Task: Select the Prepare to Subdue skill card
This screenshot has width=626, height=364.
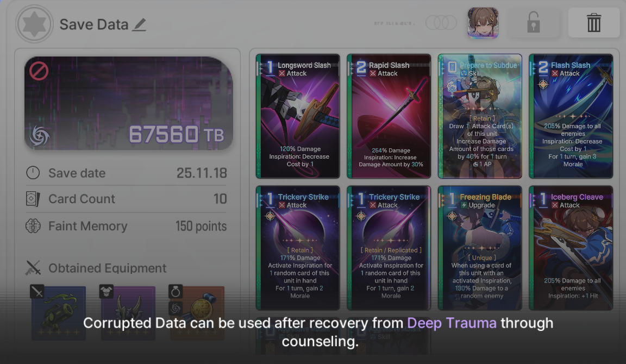Action: point(480,116)
